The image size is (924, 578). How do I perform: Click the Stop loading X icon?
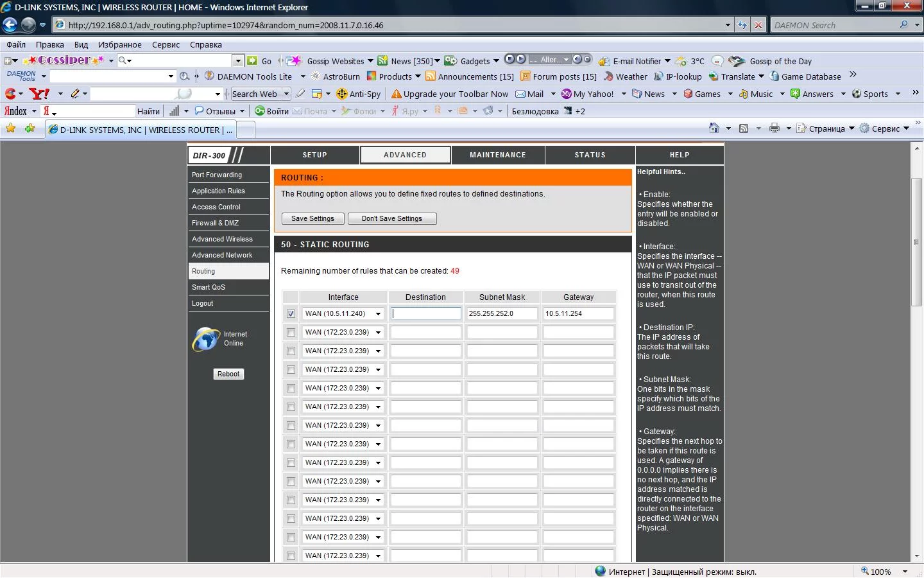coord(758,25)
